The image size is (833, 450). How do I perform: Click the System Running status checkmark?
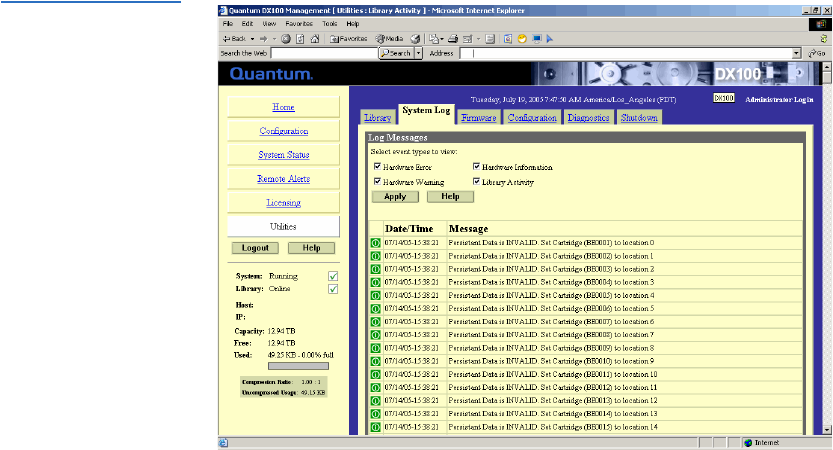[x=333, y=276]
